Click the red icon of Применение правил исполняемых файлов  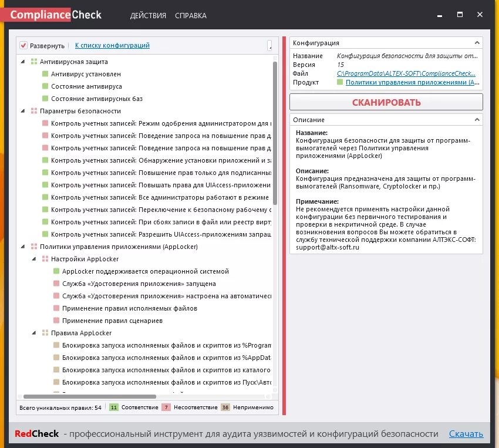56,308
